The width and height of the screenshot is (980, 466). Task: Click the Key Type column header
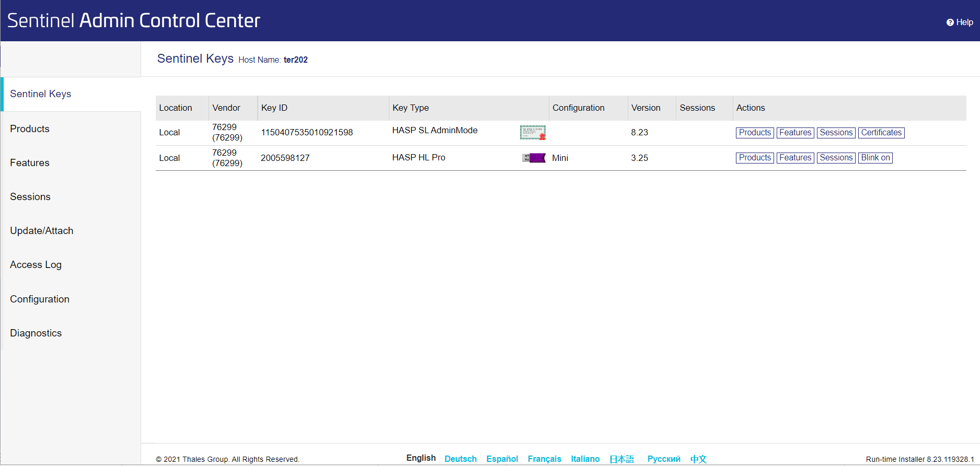tap(411, 108)
